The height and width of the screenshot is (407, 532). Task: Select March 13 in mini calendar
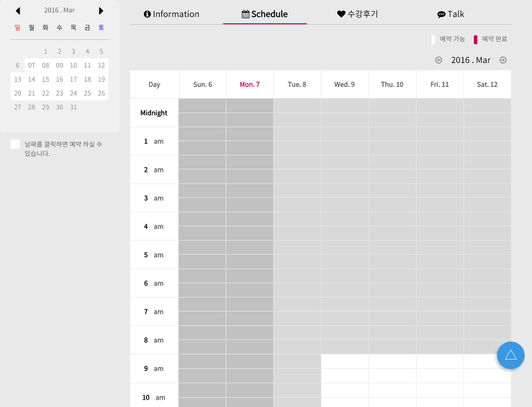[18, 79]
